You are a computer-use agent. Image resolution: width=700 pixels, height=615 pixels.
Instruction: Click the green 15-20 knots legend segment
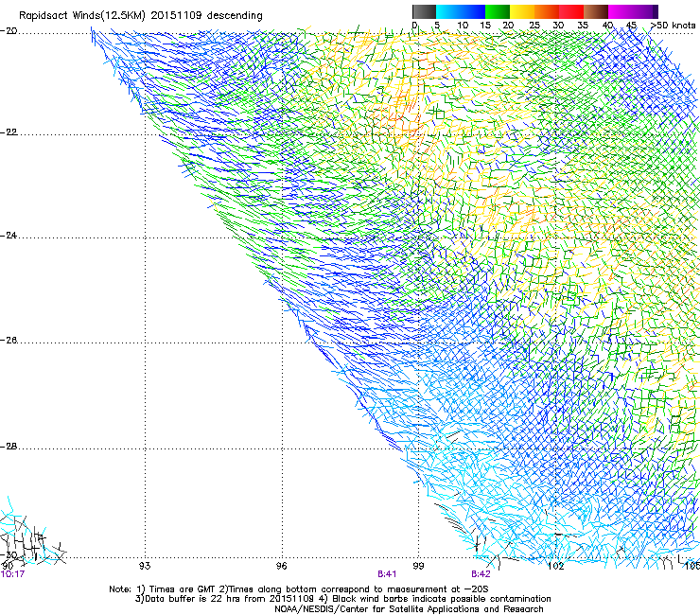coord(498,11)
